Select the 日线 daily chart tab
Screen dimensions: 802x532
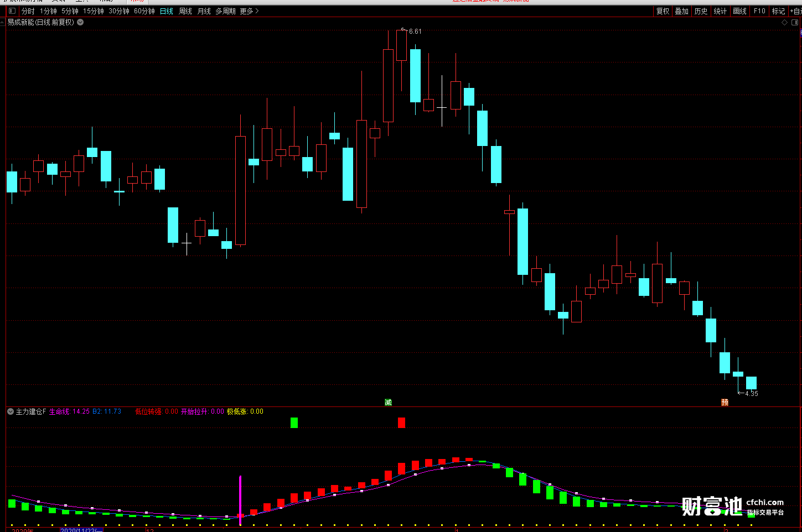[x=167, y=11]
